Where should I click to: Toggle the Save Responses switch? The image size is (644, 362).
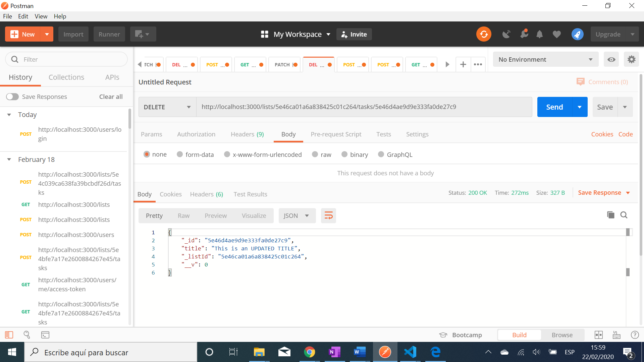click(12, 97)
